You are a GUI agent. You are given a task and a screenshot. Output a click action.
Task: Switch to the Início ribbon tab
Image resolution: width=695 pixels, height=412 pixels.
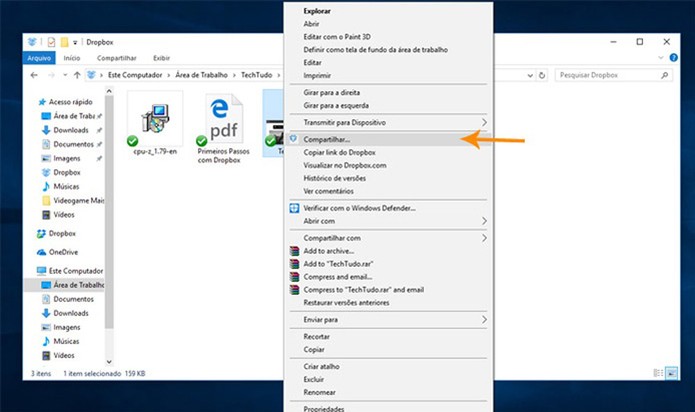coord(72,58)
